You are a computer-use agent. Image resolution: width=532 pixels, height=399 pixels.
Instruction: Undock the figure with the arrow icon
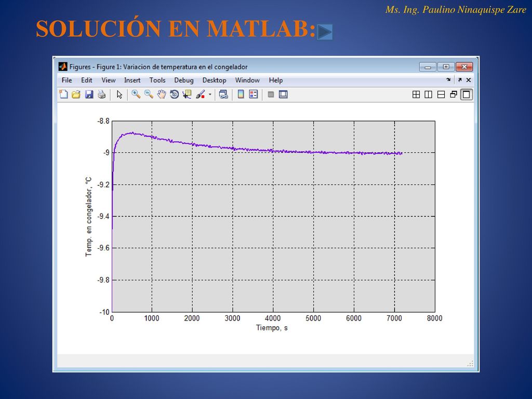[460, 79]
